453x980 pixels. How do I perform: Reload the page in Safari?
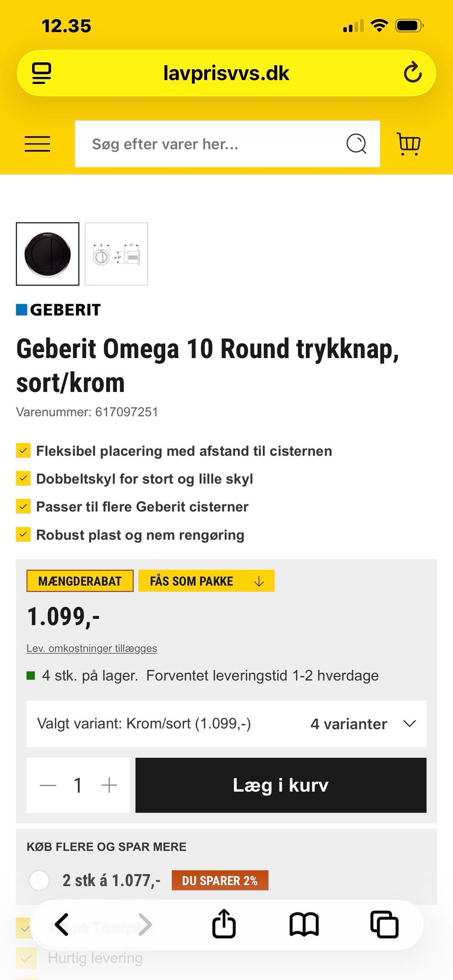tap(412, 73)
